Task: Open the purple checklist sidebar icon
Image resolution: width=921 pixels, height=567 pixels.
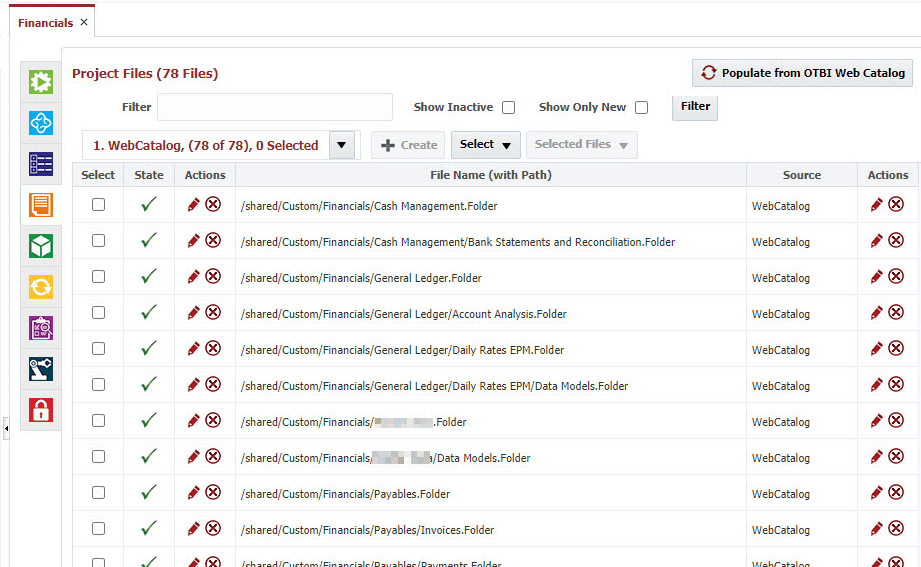Action: (x=41, y=164)
